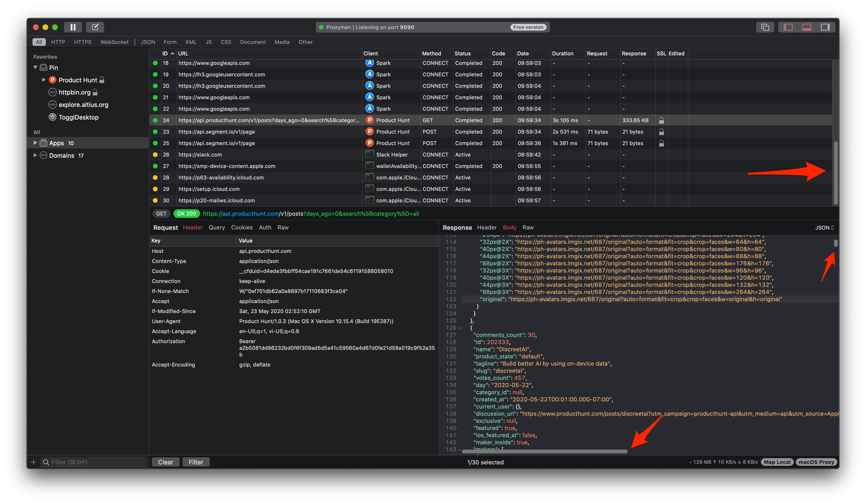Viewport: 866px width, 504px height.
Task: Pause recording with the pause icon
Action: tap(73, 27)
